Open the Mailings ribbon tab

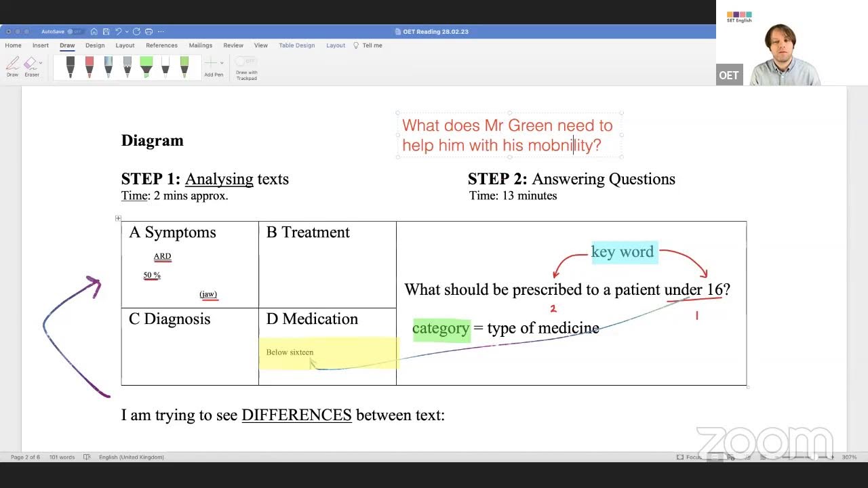201,45
